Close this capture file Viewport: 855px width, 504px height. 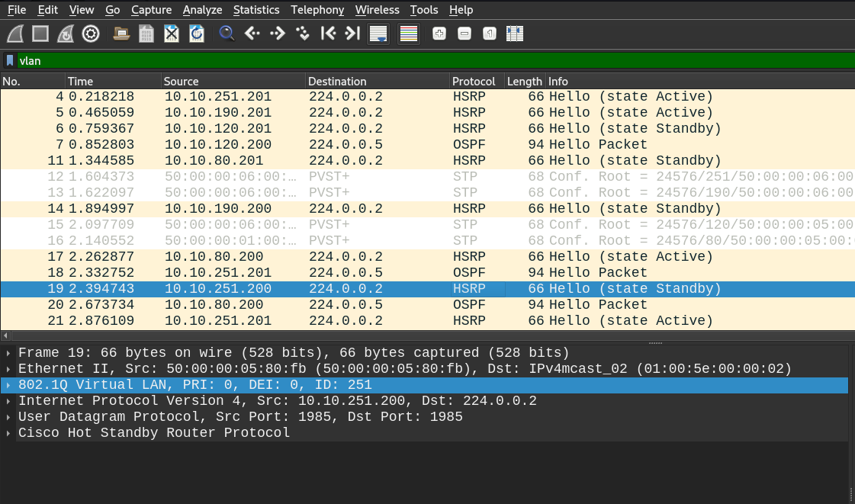click(171, 34)
